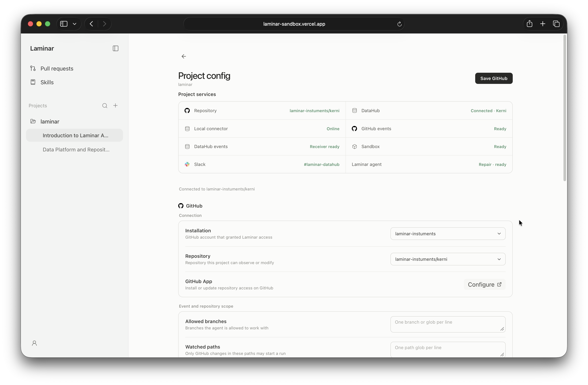Click the DataHub database icon
The image size is (588, 385).
pyautogui.click(x=354, y=110)
